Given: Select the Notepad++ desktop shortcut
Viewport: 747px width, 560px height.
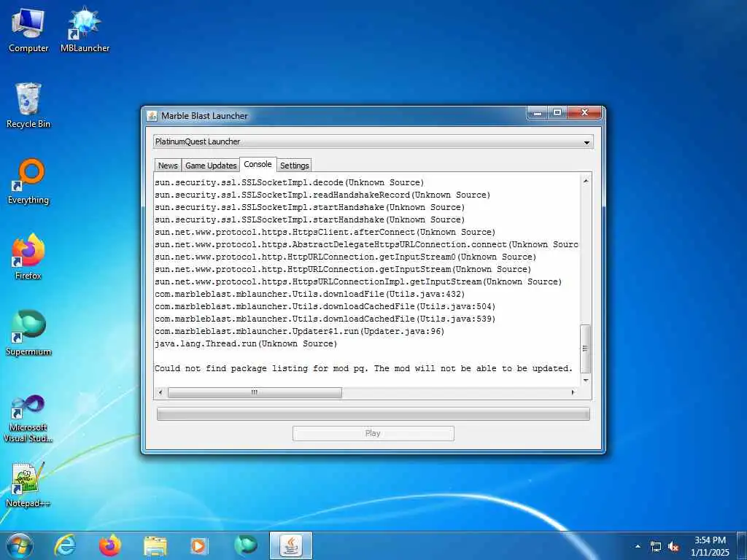Looking at the screenshot, I should pyautogui.click(x=28, y=485).
